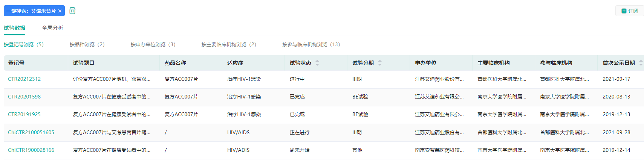Sort by 试验状态 column arrows
Viewport: 644px width, 162px height.
coord(317,63)
